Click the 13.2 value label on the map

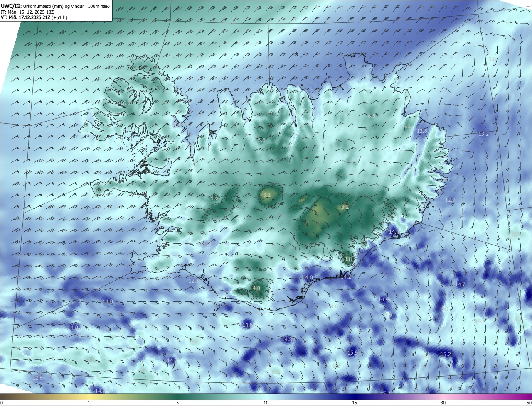(x=483, y=134)
